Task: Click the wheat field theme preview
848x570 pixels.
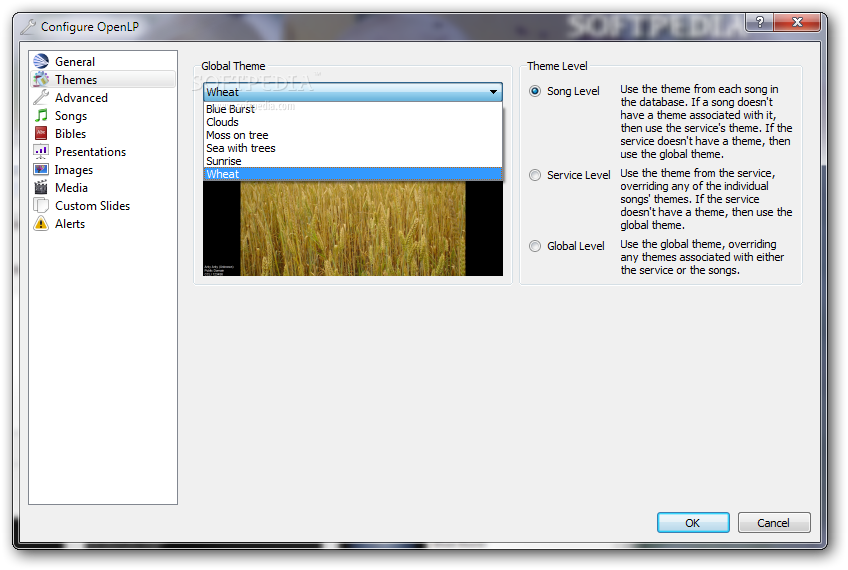Action: (353, 228)
